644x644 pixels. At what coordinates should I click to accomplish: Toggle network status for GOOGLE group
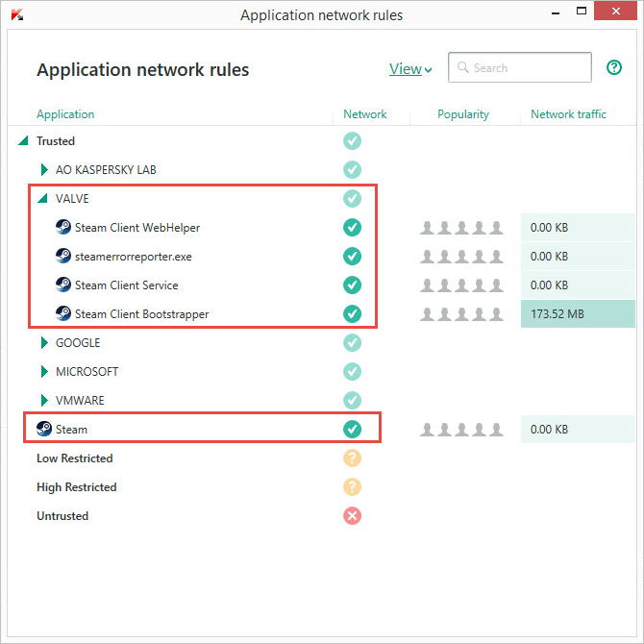pyautogui.click(x=352, y=342)
